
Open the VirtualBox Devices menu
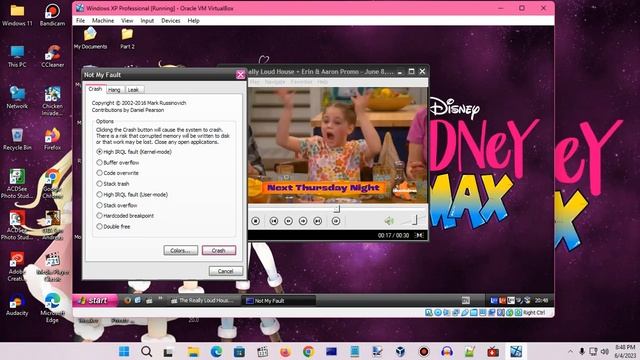pyautogui.click(x=171, y=20)
